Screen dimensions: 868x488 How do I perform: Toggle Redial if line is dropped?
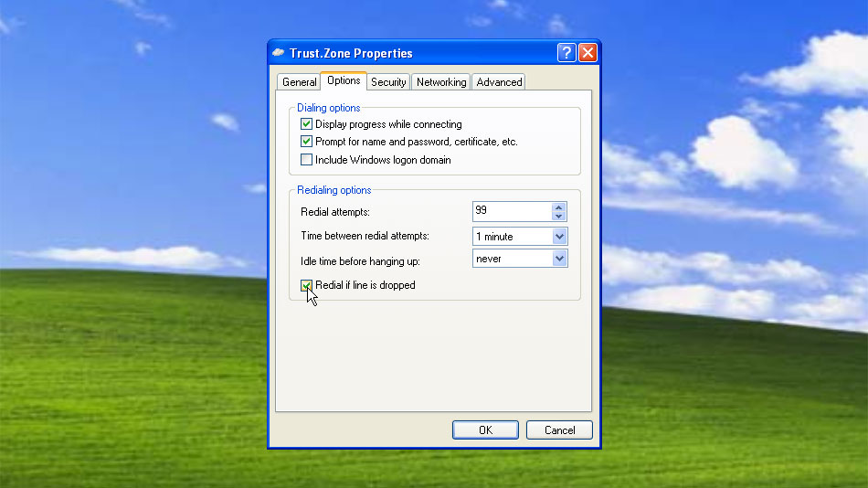point(307,285)
